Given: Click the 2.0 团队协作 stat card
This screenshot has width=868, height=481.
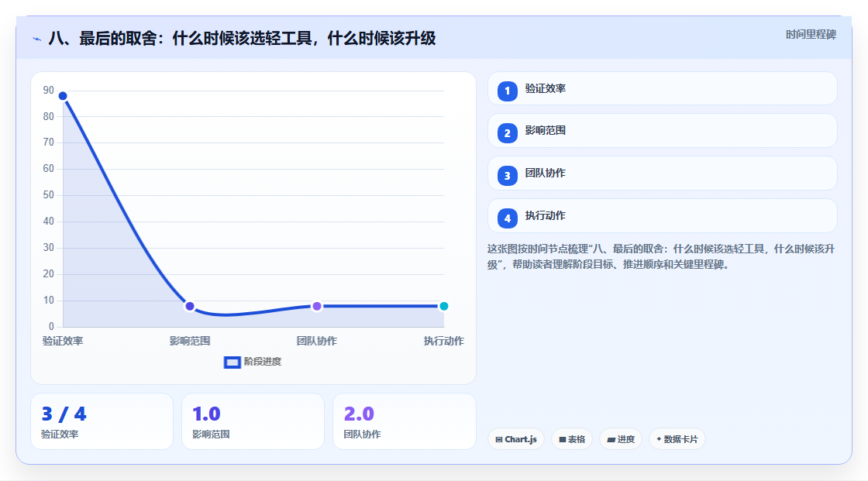Looking at the screenshot, I should point(404,421).
